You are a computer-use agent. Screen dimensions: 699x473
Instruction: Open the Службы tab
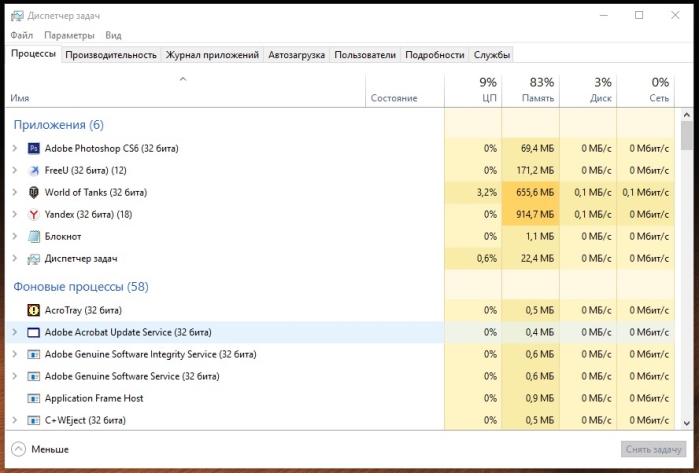coord(492,55)
